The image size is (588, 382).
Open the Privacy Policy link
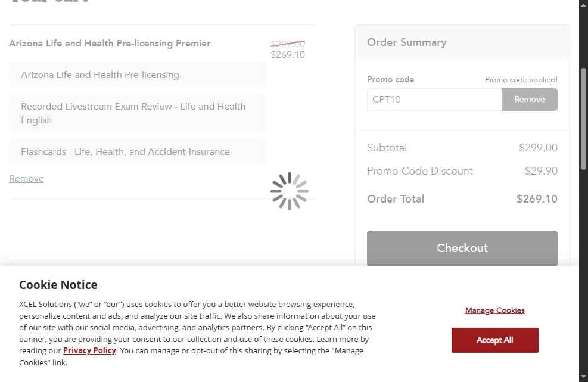coord(89,350)
